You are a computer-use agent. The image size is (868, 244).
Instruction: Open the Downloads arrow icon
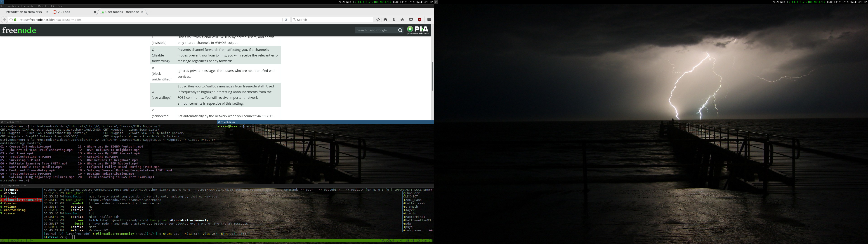[x=394, y=20]
